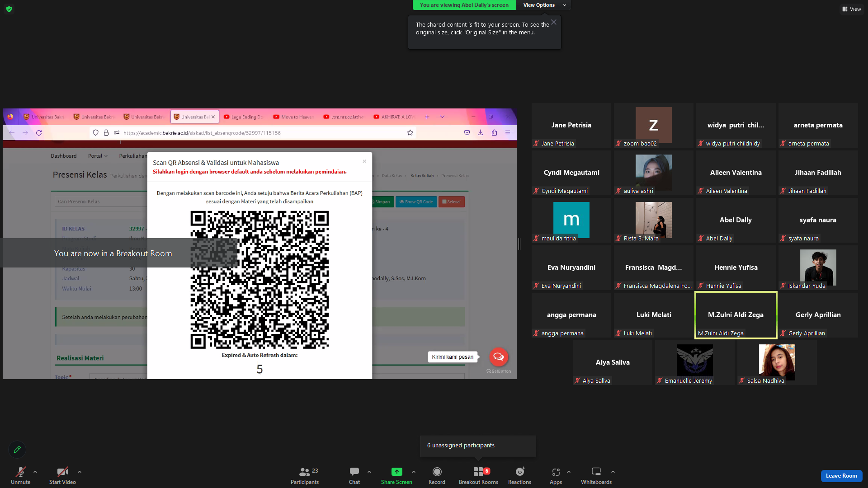Start Video in Zoom toolbar
This screenshot has height=488, width=868.
pos(62,475)
